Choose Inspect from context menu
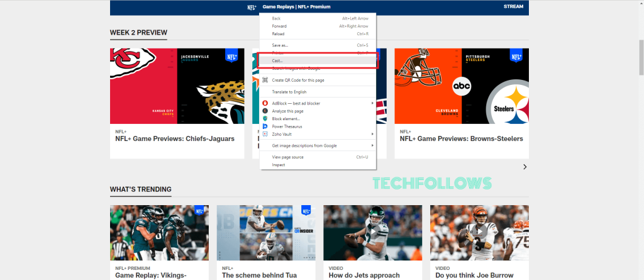Image resolution: width=644 pixels, height=280 pixels. [318, 165]
